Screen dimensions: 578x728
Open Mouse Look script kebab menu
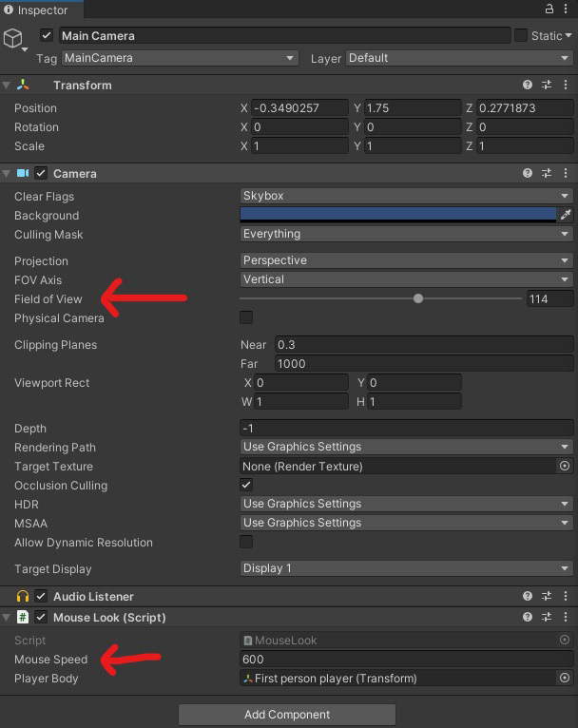[566, 617]
